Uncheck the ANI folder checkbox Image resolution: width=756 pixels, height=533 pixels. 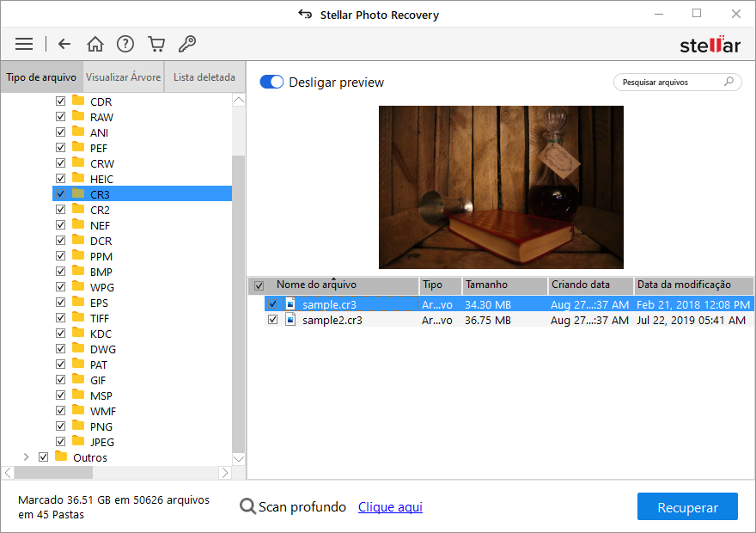pos(60,132)
